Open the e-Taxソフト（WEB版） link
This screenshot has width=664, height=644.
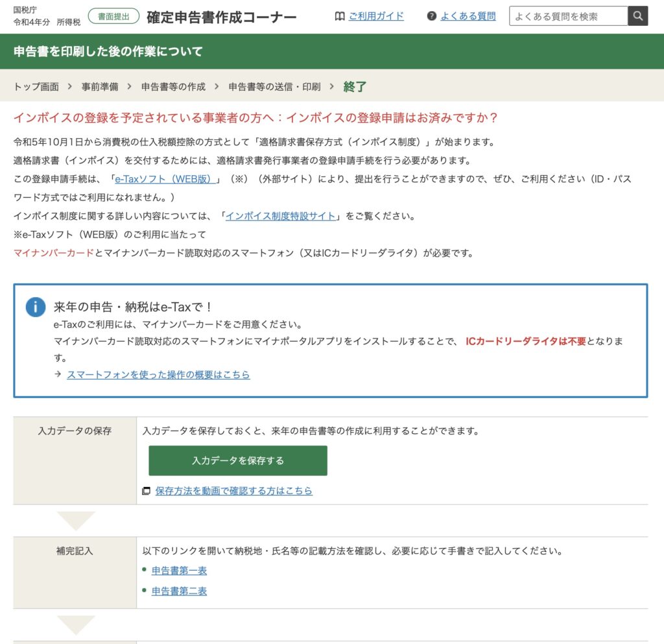point(167,179)
